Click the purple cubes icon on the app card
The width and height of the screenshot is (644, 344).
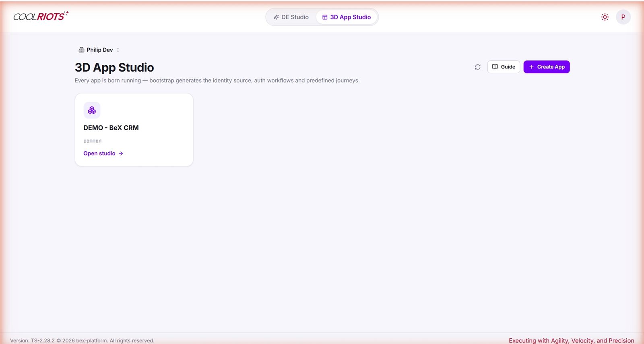click(x=92, y=110)
